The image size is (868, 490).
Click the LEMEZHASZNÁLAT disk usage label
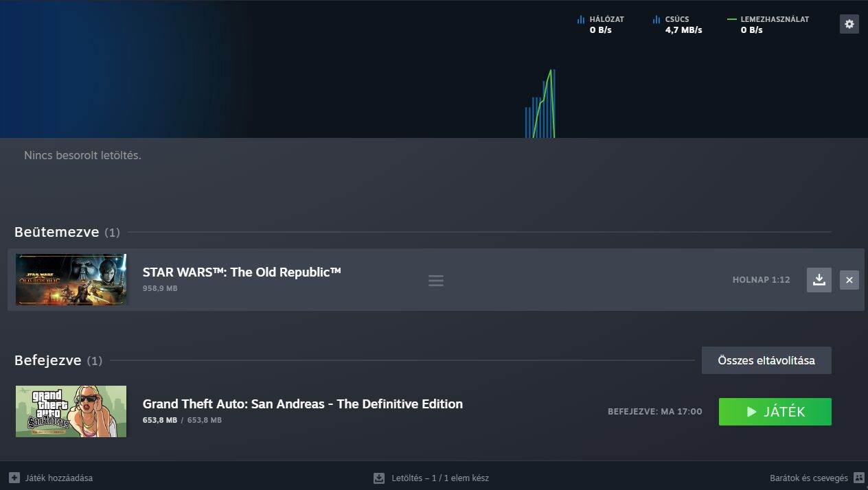click(x=775, y=19)
